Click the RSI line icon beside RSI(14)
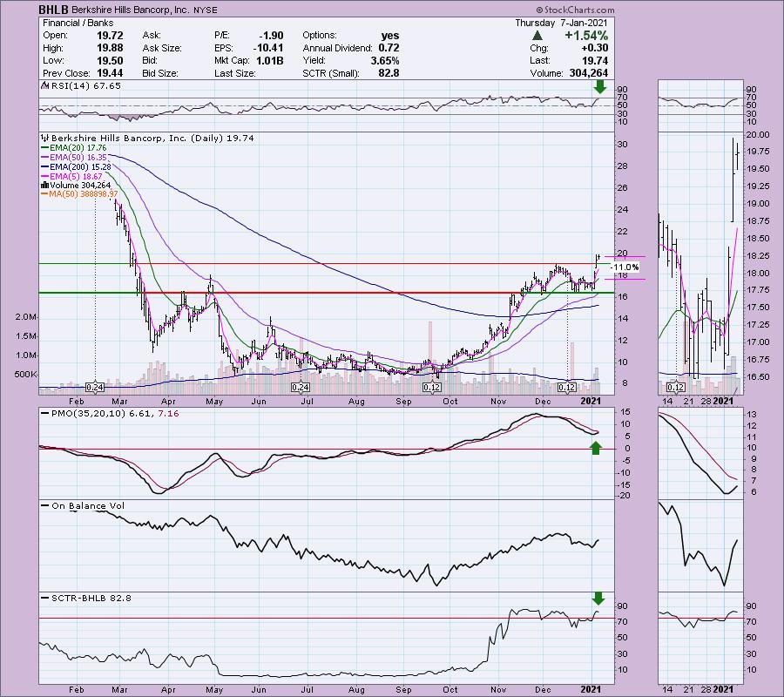Image resolution: width=784 pixels, height=697 pixels. click(x=45, y=86)
